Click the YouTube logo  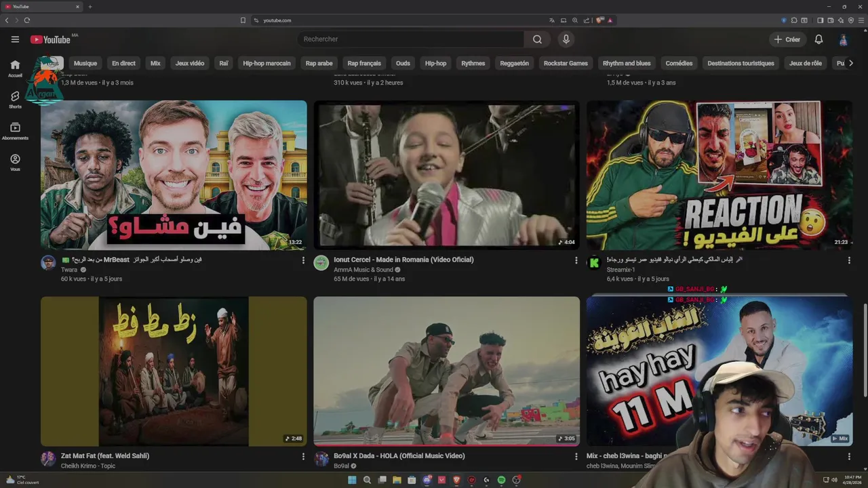tap(50, 39)
